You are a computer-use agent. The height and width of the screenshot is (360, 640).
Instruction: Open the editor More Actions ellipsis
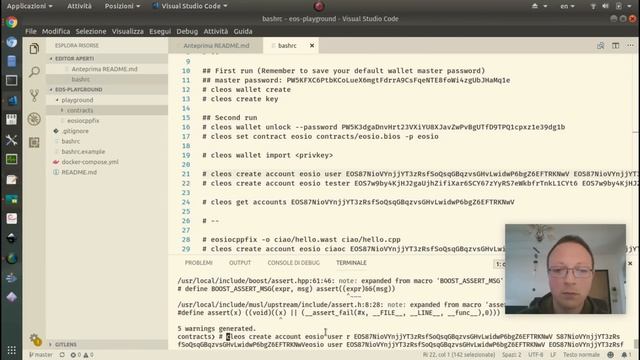(630, 45)
